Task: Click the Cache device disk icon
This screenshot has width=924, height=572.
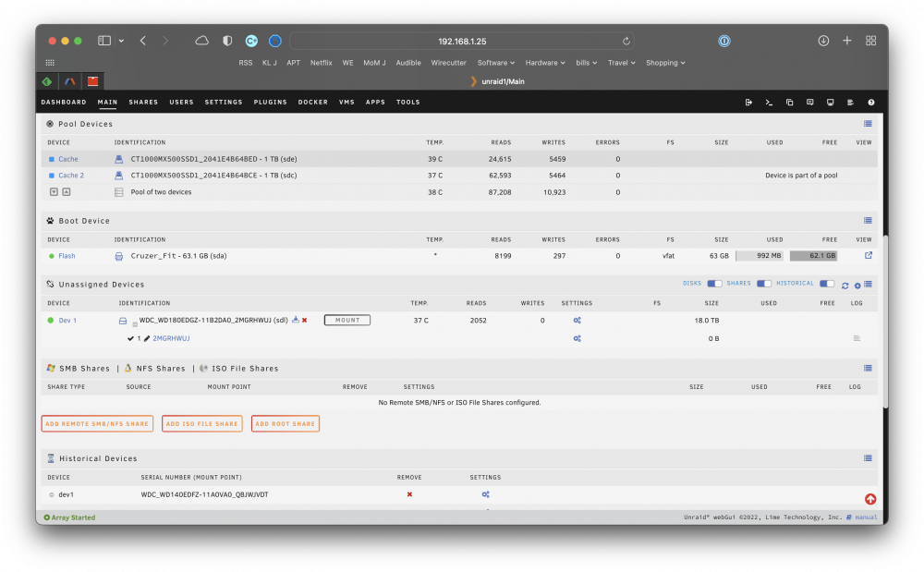Action: coord(118,159)
